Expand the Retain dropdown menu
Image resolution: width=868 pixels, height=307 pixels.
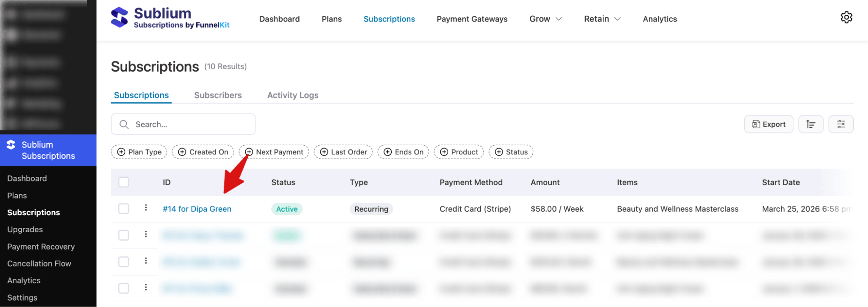click(x=602, y=19)
